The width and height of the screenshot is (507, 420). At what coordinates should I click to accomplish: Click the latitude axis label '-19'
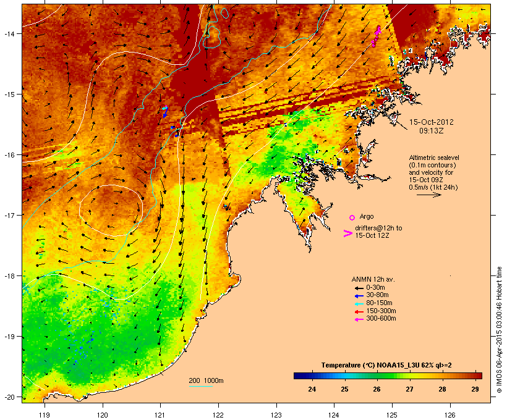9,337
